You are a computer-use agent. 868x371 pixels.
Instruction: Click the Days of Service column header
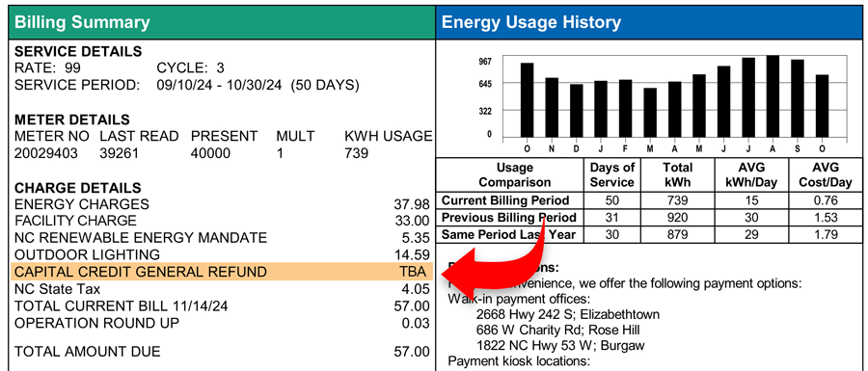click(x=611, y=174)
